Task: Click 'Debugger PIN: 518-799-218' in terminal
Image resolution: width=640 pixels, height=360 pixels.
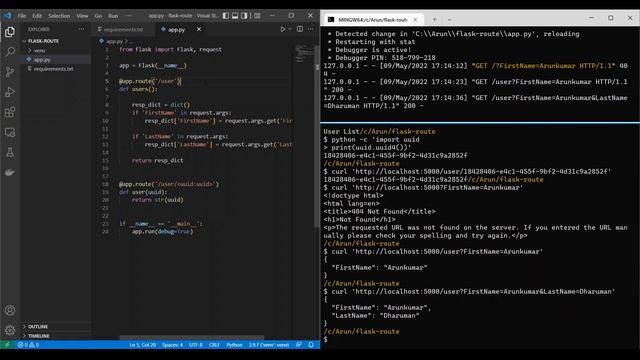Action: point(385,58)
